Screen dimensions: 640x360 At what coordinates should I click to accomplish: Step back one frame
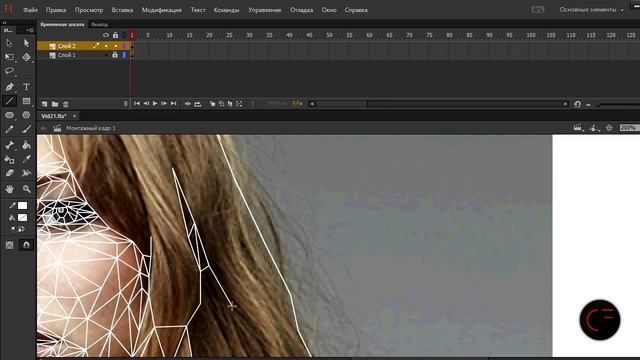[146, 104]
